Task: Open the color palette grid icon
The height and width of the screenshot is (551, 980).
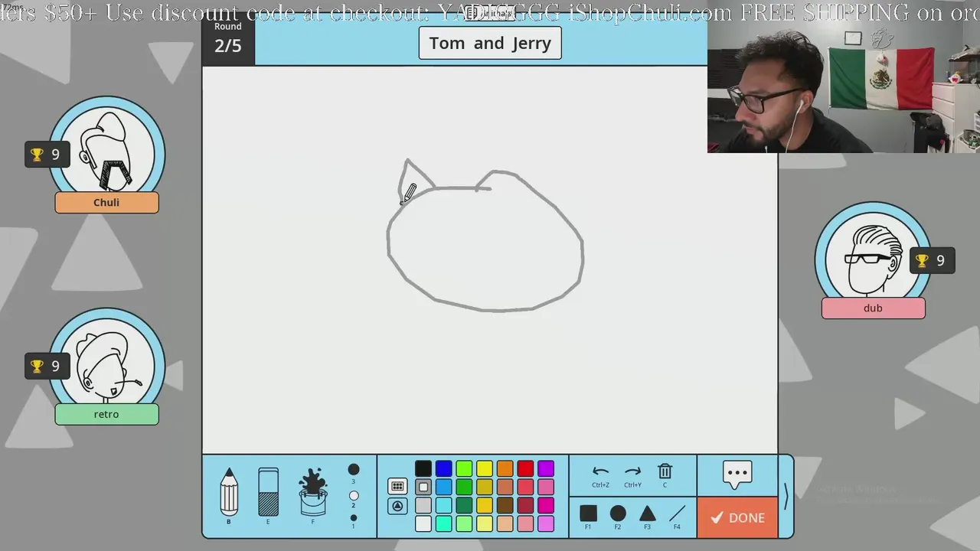Action: point(397,486)
